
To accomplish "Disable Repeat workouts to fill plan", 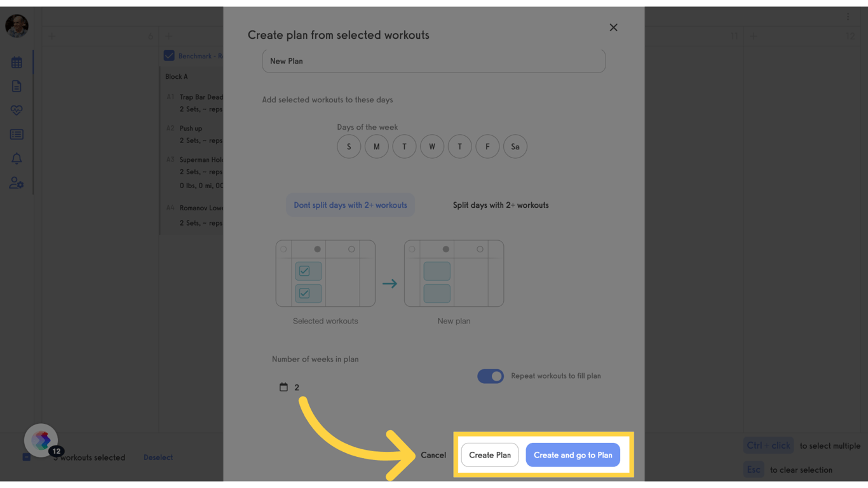I will pos(490,376).
